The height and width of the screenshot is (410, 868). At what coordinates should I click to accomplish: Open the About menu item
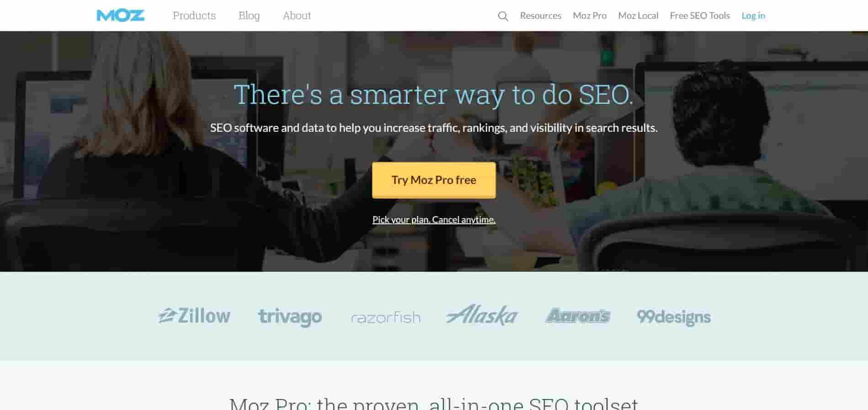[297, 16]
